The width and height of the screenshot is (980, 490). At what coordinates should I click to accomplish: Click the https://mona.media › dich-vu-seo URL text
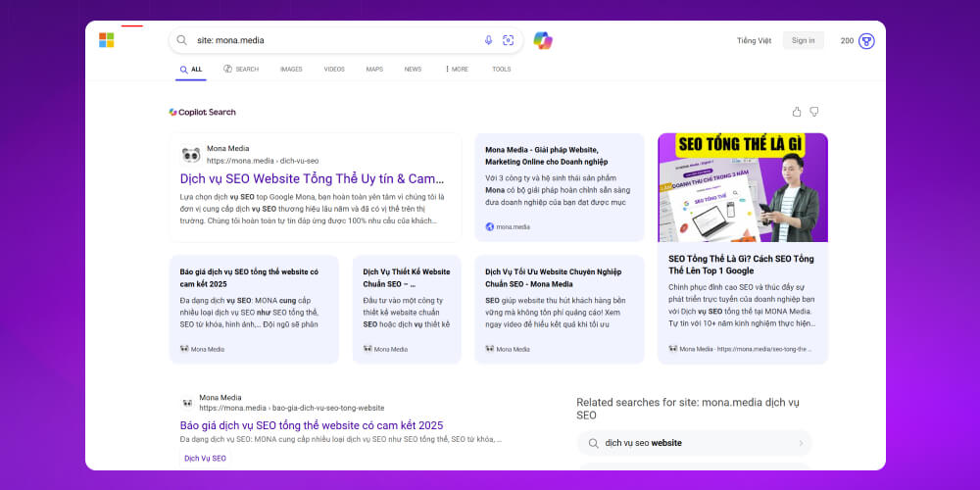(263, 161)
